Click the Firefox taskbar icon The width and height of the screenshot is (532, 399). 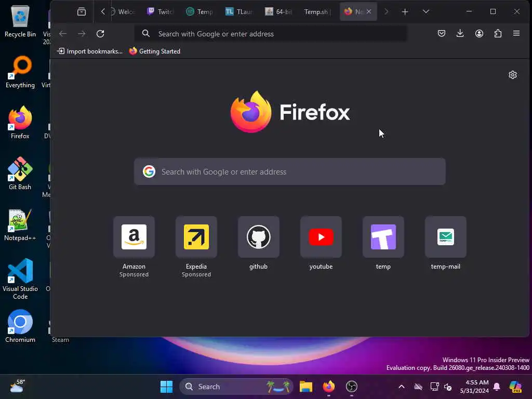(328, 387)
